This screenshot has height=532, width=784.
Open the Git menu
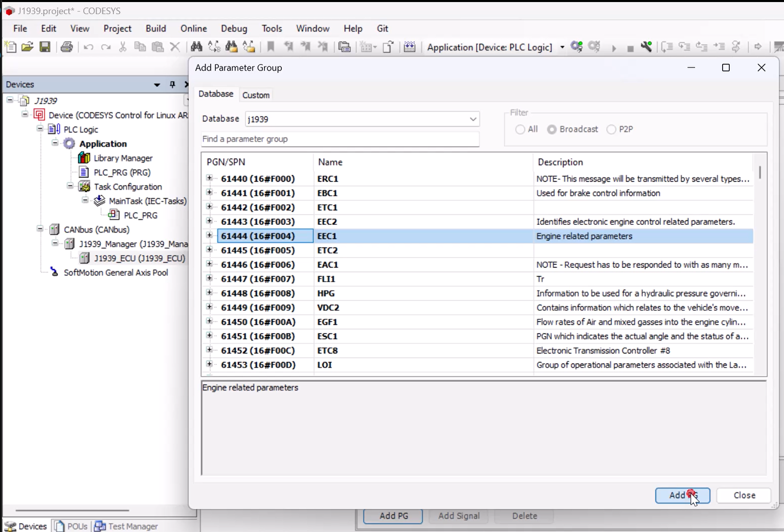click(383, 29)
